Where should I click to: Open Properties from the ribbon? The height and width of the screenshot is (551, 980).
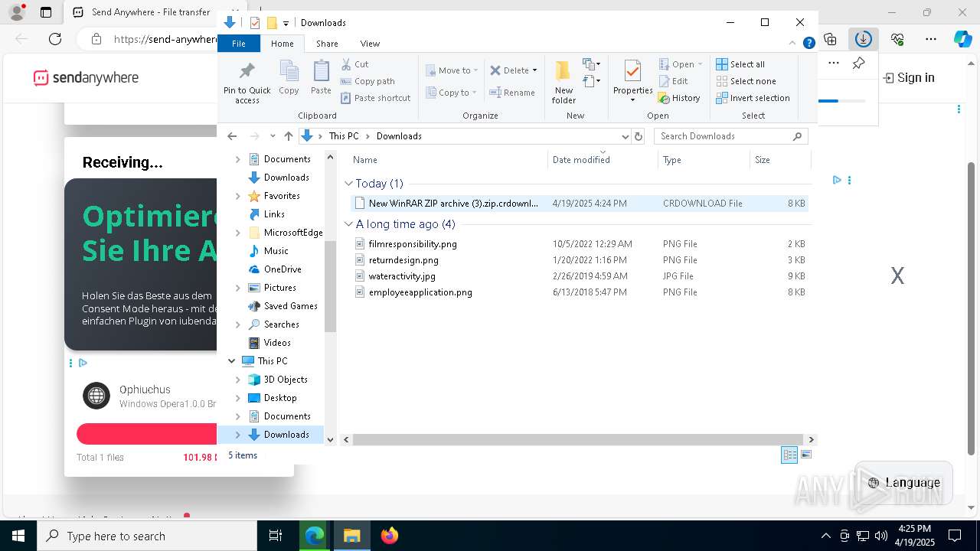[632, 82]
